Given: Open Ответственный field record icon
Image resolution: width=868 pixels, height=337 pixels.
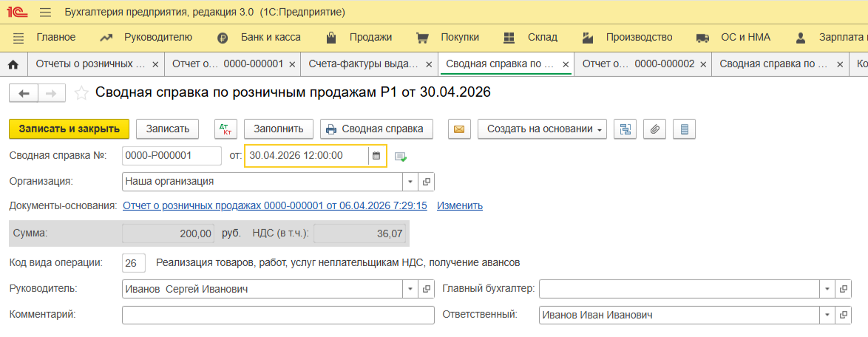Looking at the screenshot, I should 843,315.
